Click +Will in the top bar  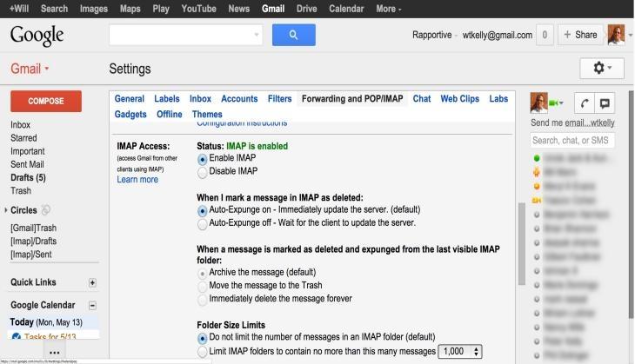[x=18, y=9]
